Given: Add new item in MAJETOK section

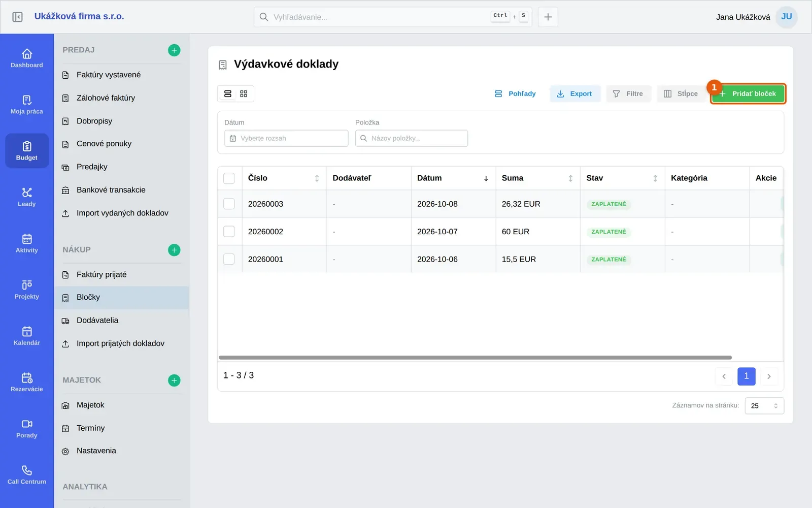Looking at the screenshot, I should (174, 380).
